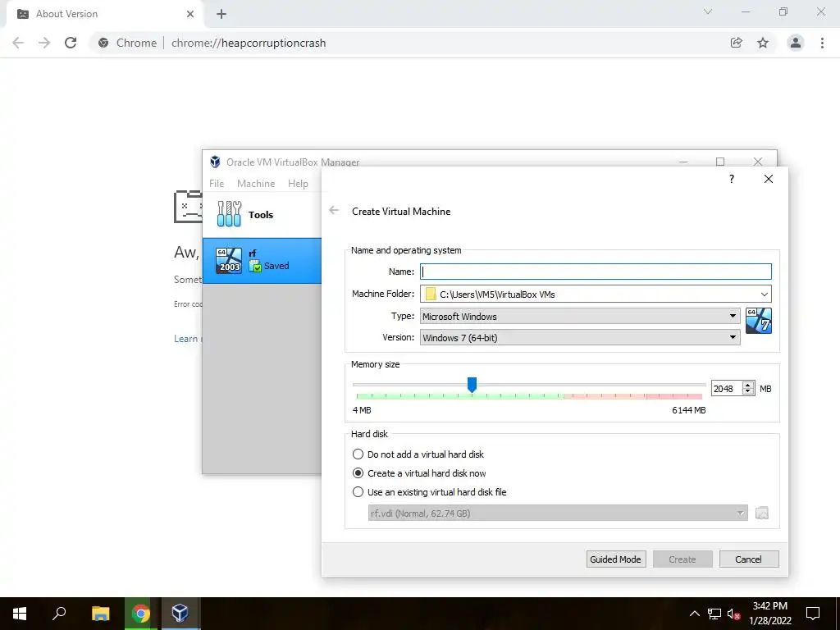Click Chrome icon in taskbar

141,614
